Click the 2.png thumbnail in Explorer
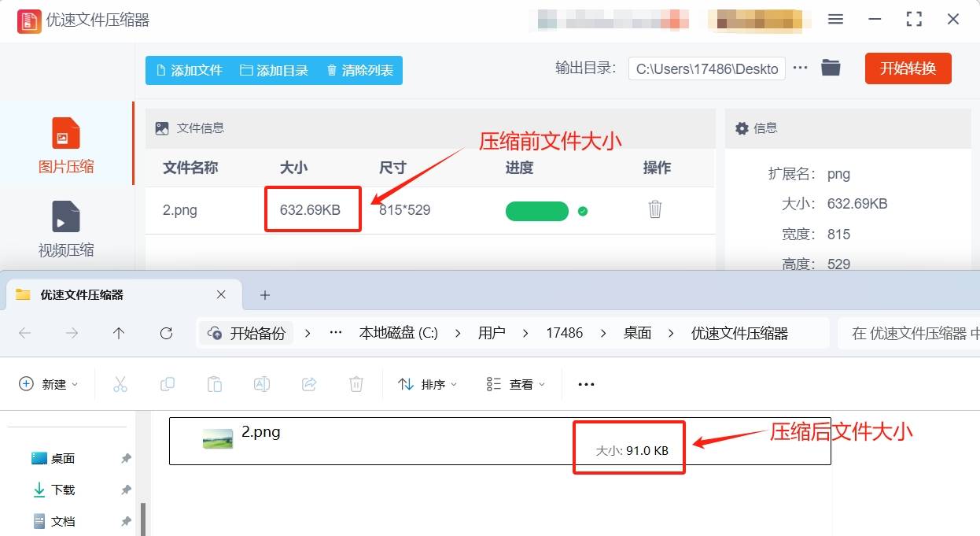The image size is (980, 536). click(218, 439)
